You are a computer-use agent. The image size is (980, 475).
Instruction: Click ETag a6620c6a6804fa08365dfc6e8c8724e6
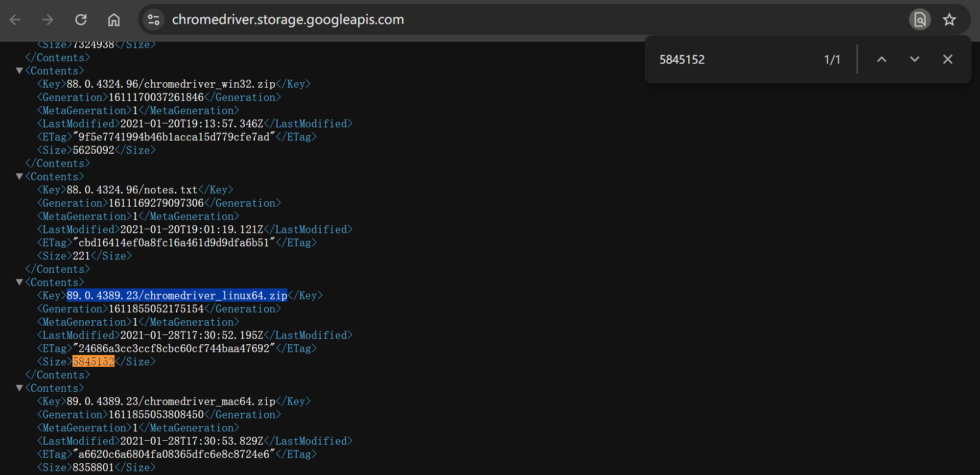pyautogui.click(x=174, y=454)
